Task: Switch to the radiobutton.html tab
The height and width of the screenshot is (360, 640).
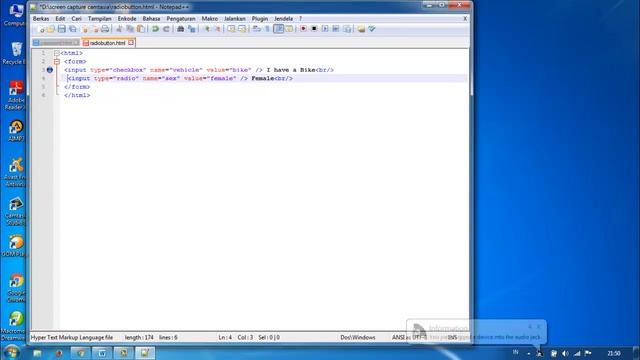Action: point(108,42)
